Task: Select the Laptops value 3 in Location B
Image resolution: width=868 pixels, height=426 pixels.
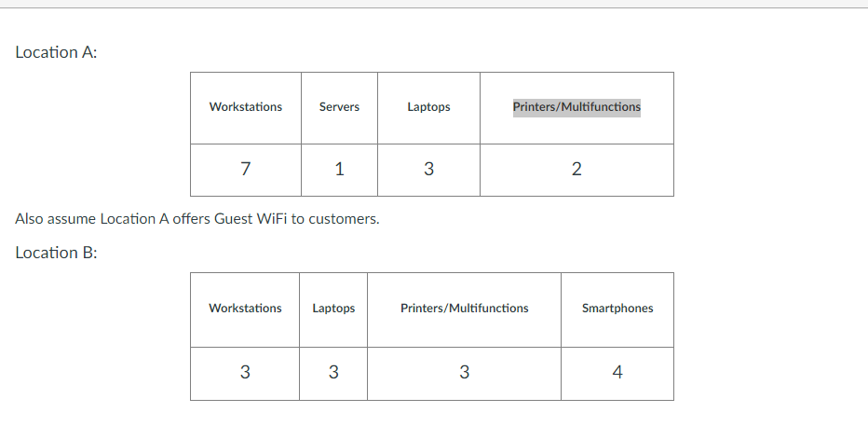Action: pos(333,372)
